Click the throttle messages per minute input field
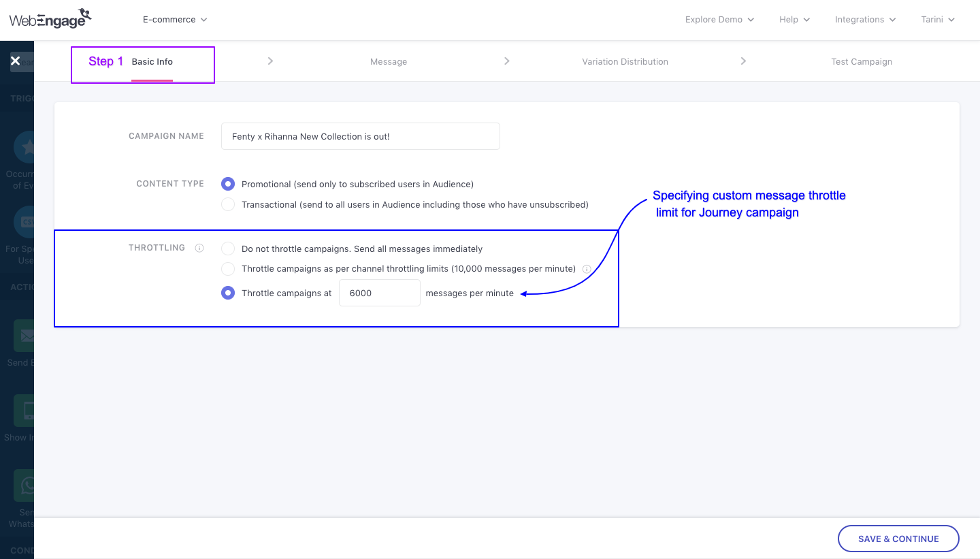The width and height of the screenshot is (980, 559). pos(379,293)
